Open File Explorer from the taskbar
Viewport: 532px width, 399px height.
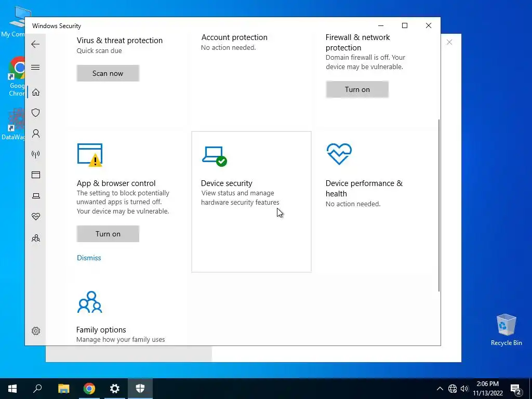pos(63,389)
